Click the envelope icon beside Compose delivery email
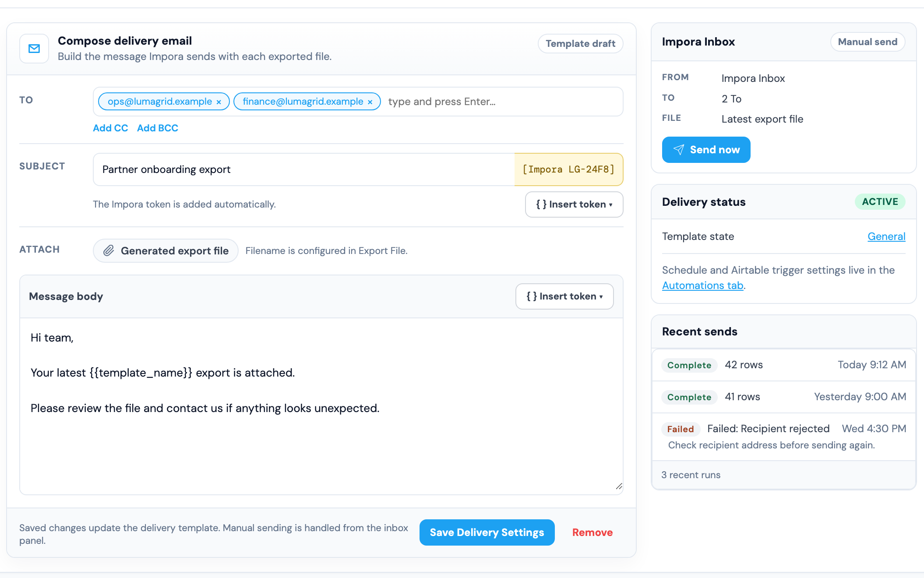The width and height of the screenshot is (924, 578). coord(34,49)
